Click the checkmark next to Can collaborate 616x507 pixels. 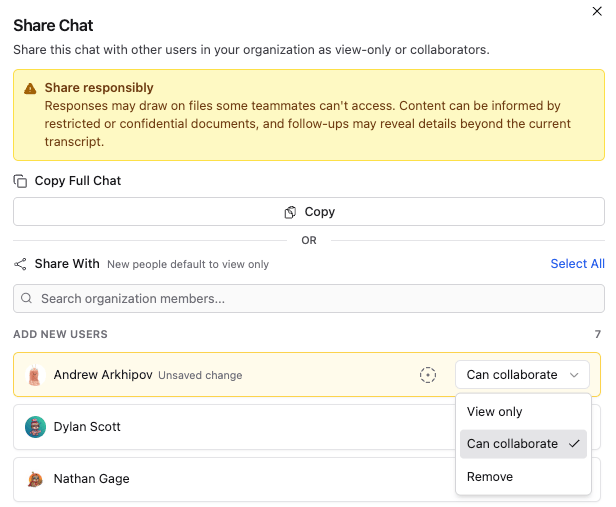[x=574, y=444]
